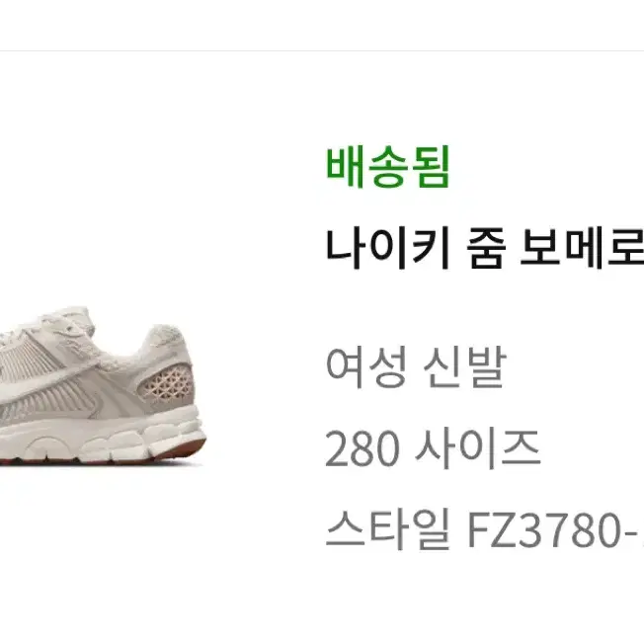Click the white swoosh on shoe side
This screenshot has height=644, width=644.
pos(45,381)
